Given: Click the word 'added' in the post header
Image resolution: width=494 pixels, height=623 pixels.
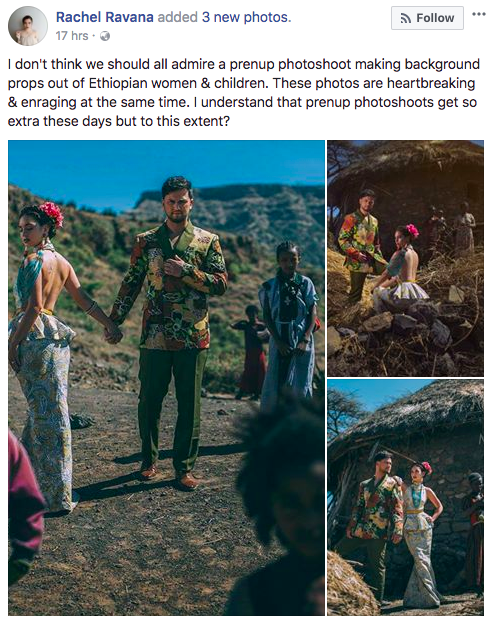Looking at the screenshot, I should [178, 17].
